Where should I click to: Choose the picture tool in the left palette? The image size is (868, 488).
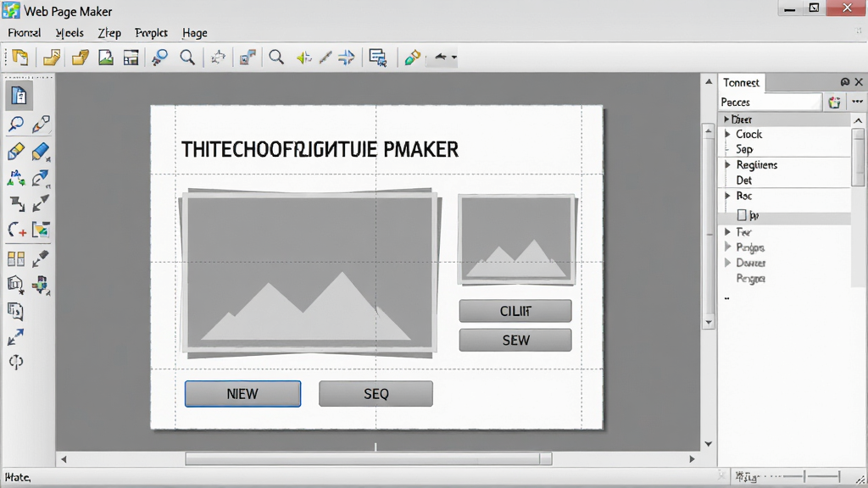tap(41, 230)
